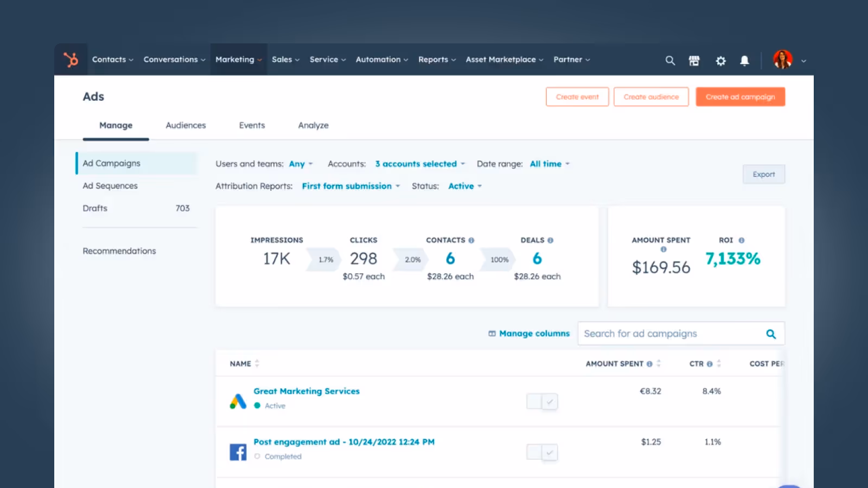Click the HubSpot sprocket logo
The width and height of the screenshot is (868, 488).
pos(71,59)
